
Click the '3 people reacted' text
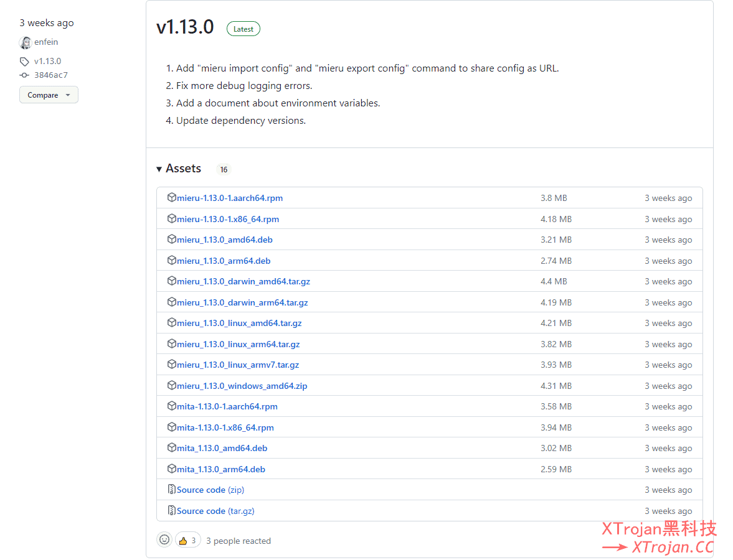pos(239,541)
